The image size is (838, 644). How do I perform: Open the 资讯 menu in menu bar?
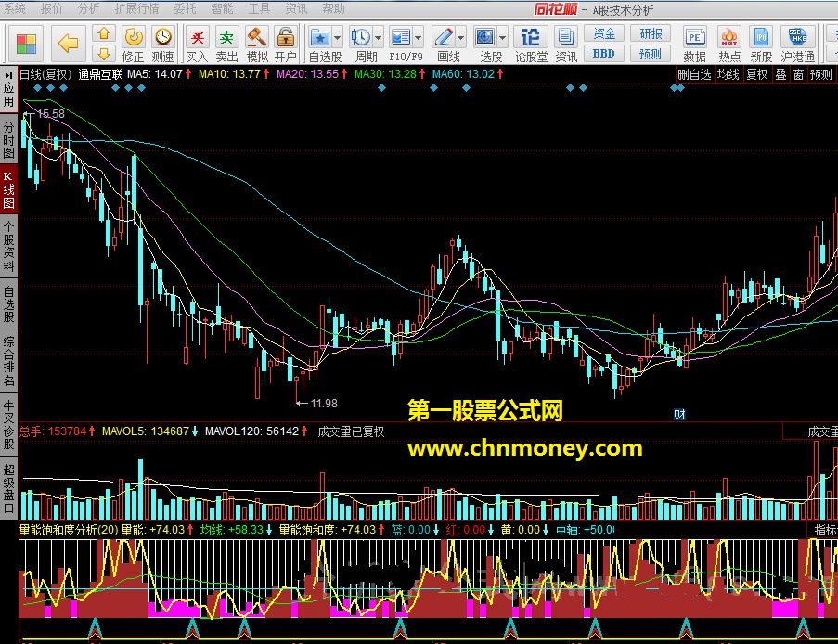(x=296, y=8)
